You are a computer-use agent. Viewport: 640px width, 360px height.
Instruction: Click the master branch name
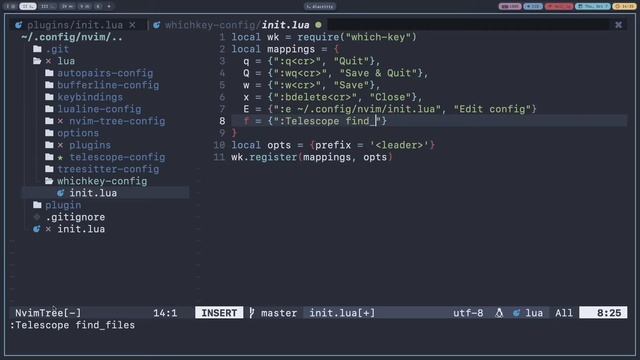(x=279, y=313)
